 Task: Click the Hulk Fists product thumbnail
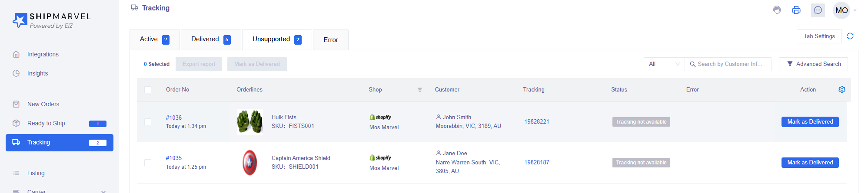(250, 122)
